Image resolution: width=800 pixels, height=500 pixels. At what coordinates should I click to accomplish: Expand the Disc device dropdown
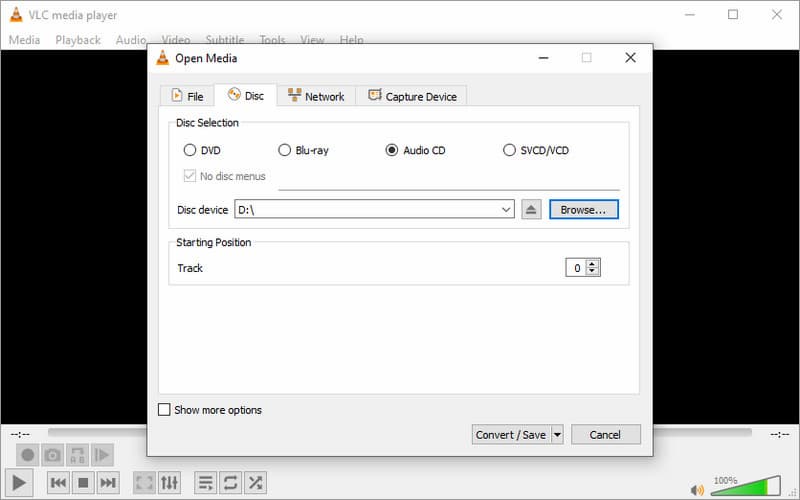506,210
